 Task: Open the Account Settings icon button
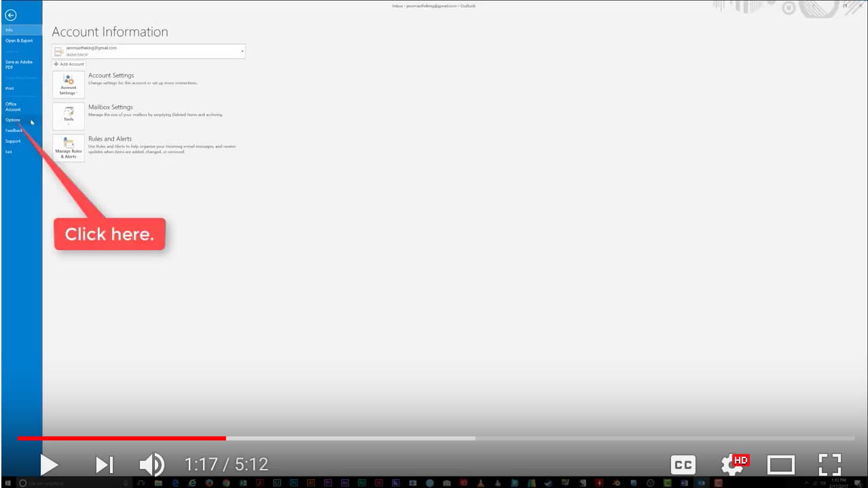[x=69, y=84]
